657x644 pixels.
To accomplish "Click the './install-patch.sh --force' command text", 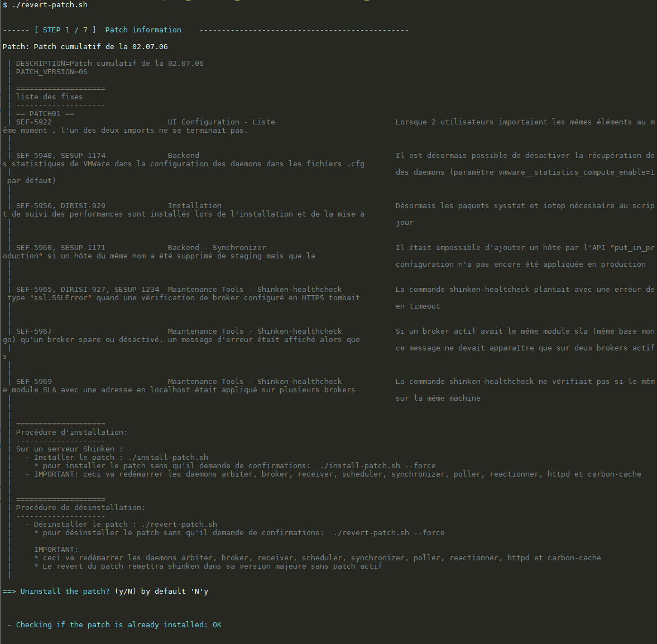I will pos(378,466).
